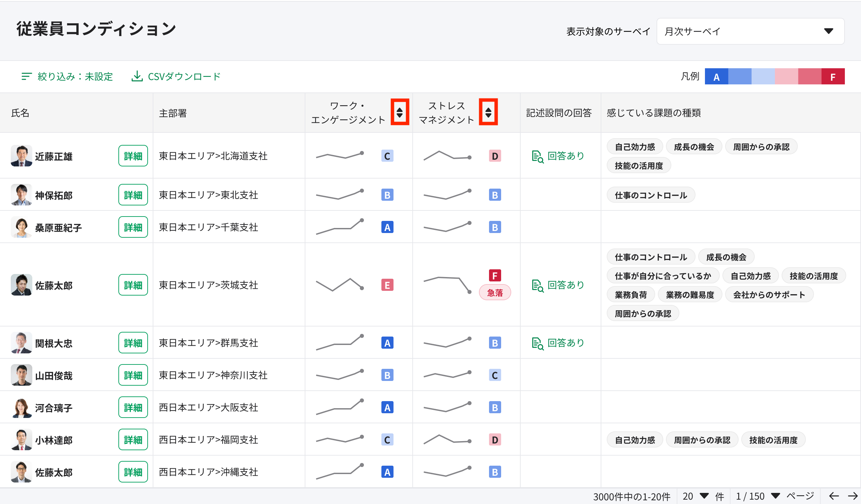Open 詳細 for 佐藤太郎 in 沖縄支社

[x=133, y=472]
